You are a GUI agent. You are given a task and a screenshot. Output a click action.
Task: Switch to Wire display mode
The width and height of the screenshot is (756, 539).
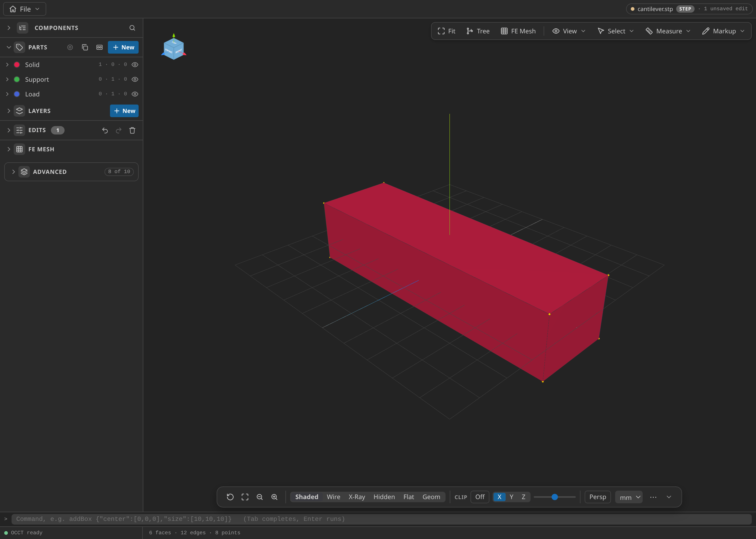point(333,497)
